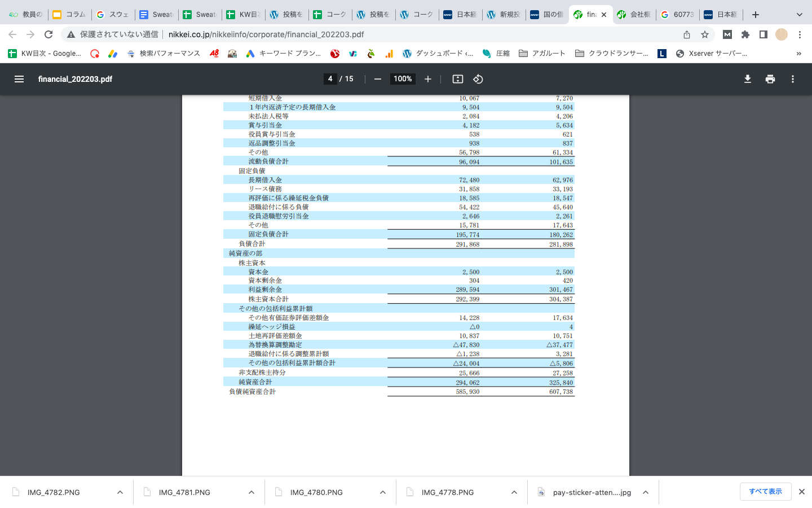Reload the current page

point(48,34)
